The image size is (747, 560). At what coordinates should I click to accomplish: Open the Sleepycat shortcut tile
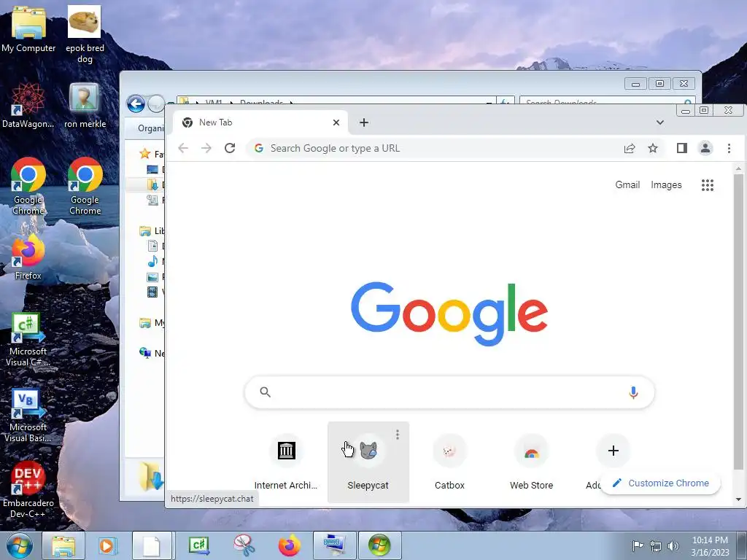pos(368,462)
